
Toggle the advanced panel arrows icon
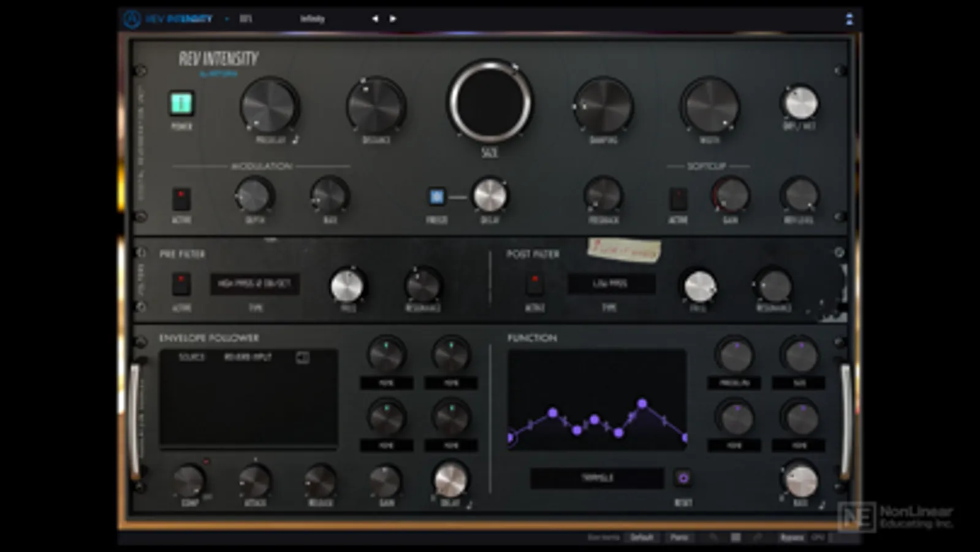(849, 19)
